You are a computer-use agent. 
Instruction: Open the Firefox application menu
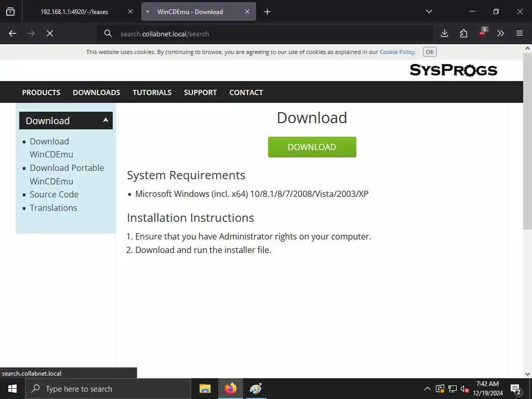click(520, 33)
